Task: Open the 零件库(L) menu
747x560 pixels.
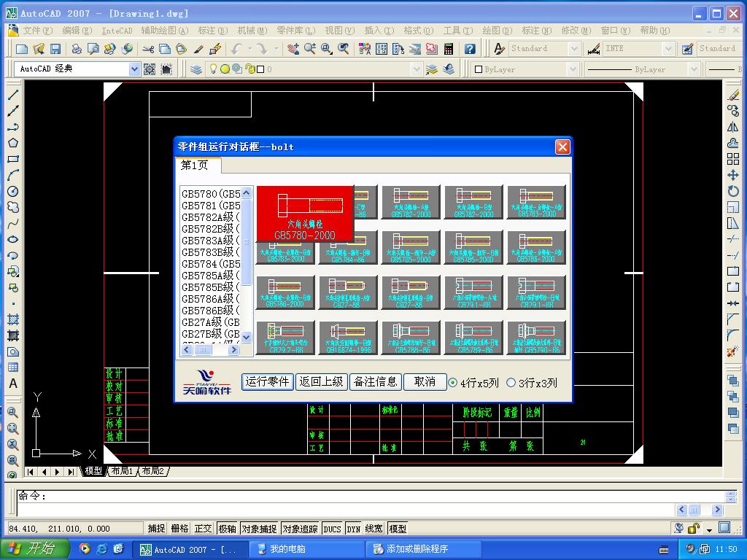Action: 296,31
